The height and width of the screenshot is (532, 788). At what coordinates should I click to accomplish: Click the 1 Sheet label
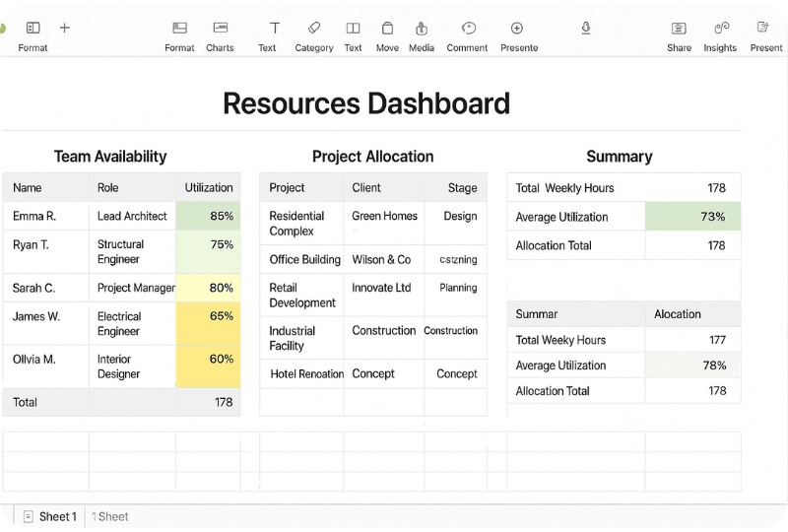pos(110,516)
